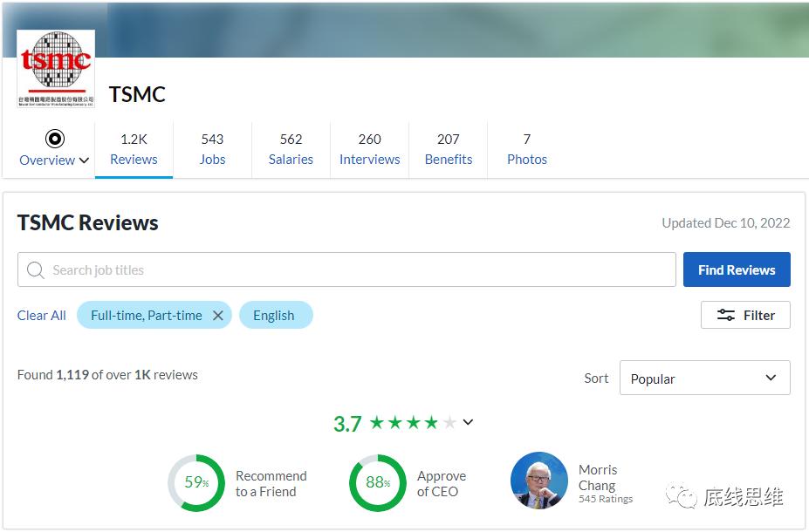Go to the 207 Benefits tab
The width and height of the screenshot is (809, 532).
(x=449, y=149)
